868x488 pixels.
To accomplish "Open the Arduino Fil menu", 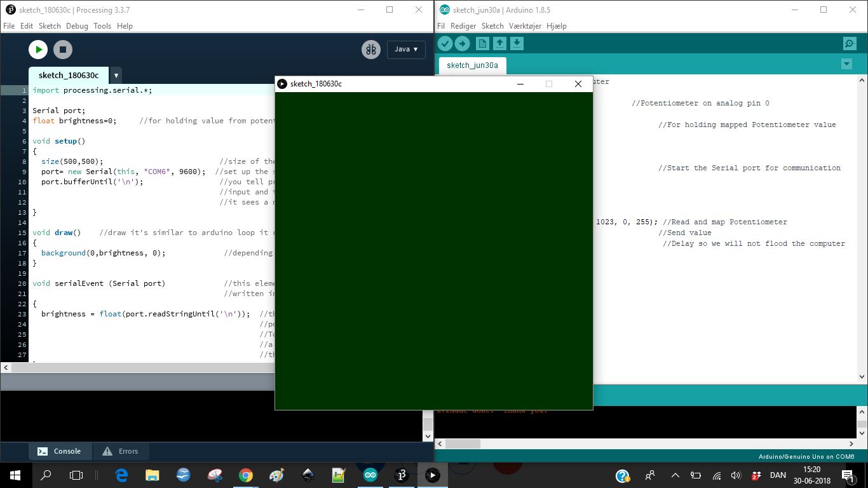I will click(441, 26).
